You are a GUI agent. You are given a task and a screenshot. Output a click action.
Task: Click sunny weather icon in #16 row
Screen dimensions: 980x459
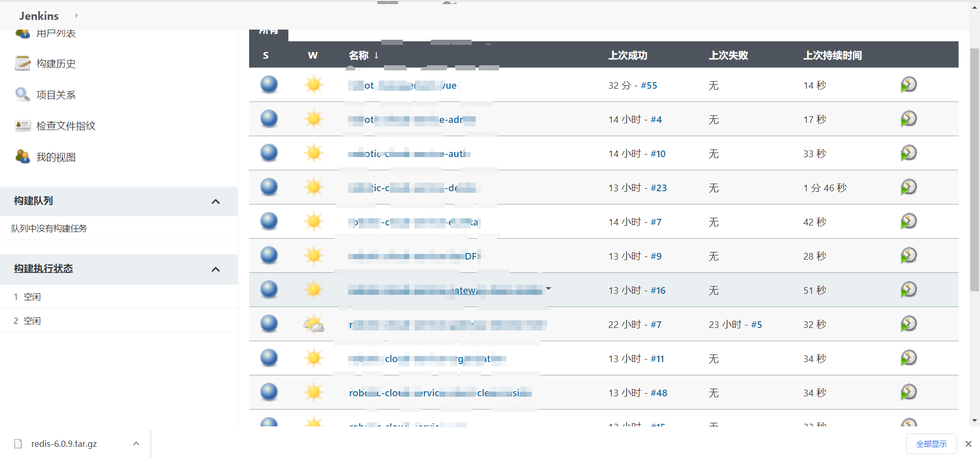tap(314, 290)
